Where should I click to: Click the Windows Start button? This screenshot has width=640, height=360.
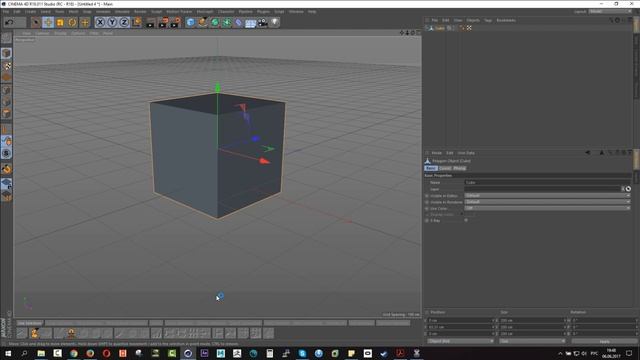click(x=8, y=353)
